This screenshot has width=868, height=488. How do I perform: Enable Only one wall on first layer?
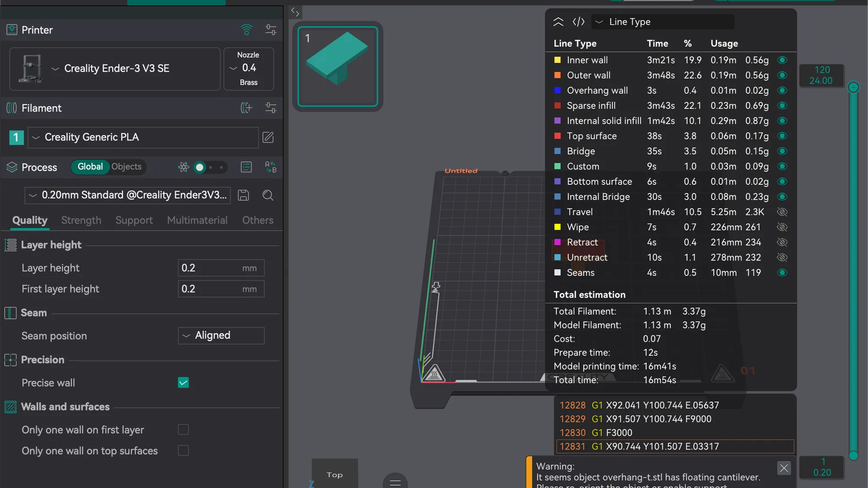click(183, 429)
